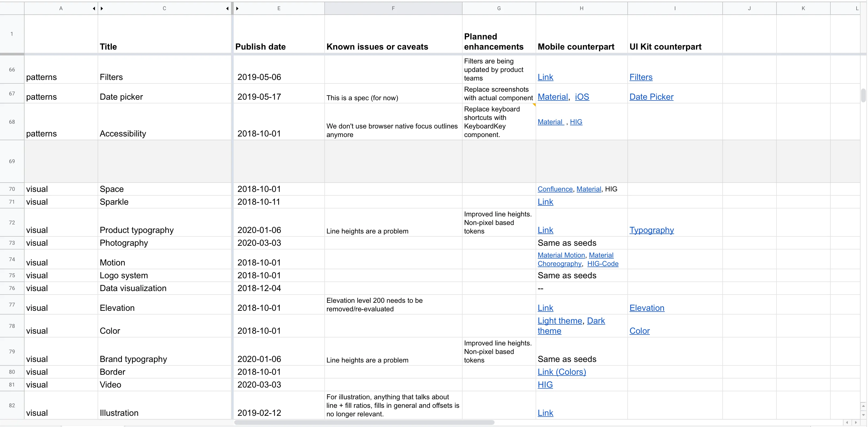The width and height of the screenshot is (868, 427).
Task: Select the row 70 header
Action: [11, 189]
